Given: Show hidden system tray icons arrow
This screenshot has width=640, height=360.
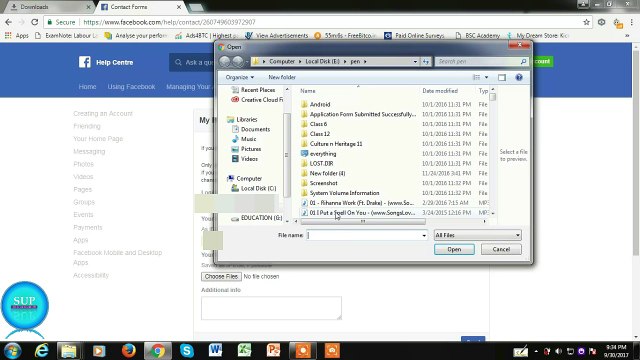Looking at the screenshot, I should 536,351.
